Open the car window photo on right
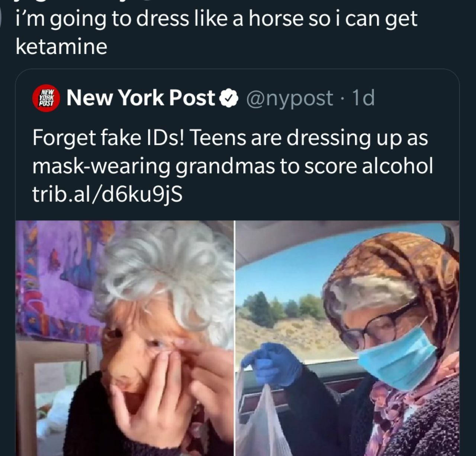Image resolution: width=476 pixels, height=456 pixels. [x=348, y=338]
